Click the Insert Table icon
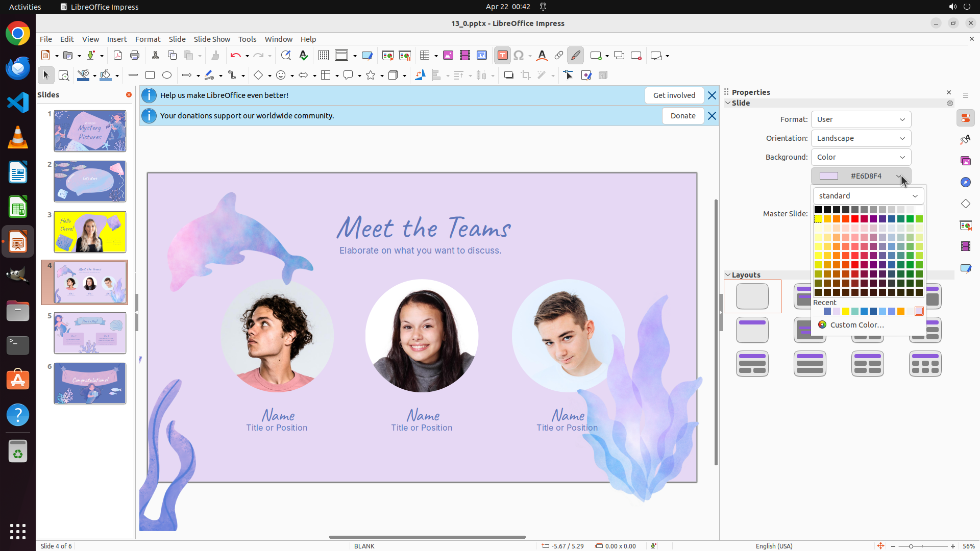 tap(425, 56)
